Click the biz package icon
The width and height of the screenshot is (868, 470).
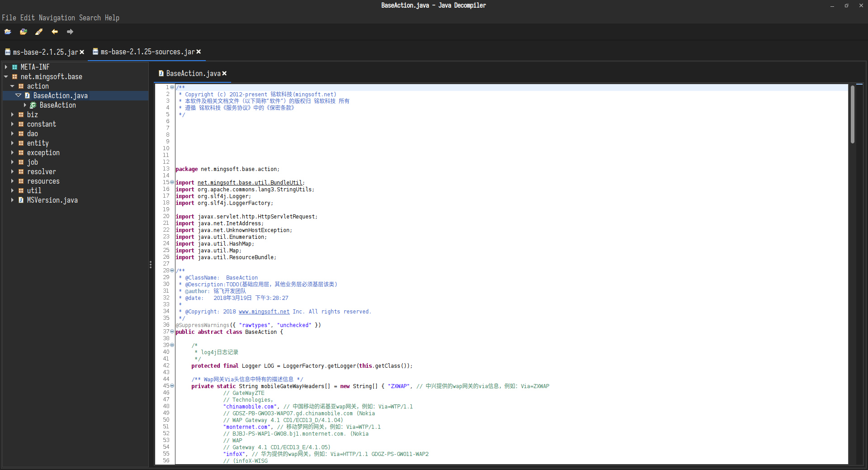point(21,114)
